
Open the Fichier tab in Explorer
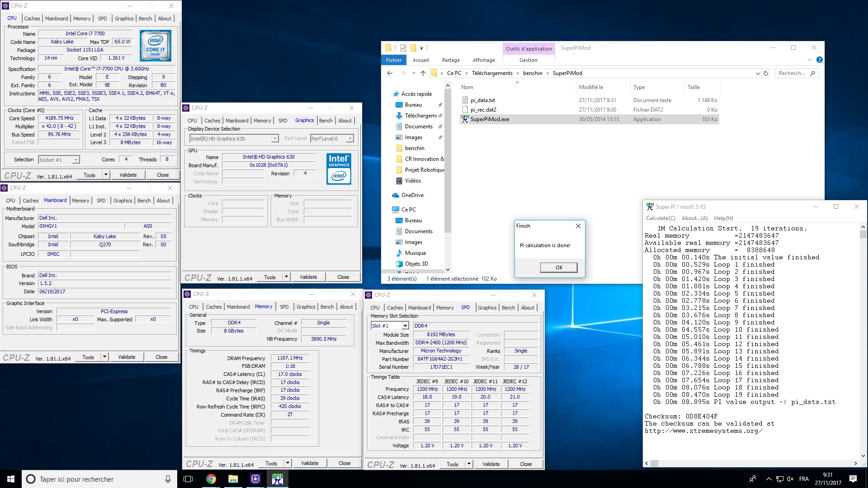point(394,60)
